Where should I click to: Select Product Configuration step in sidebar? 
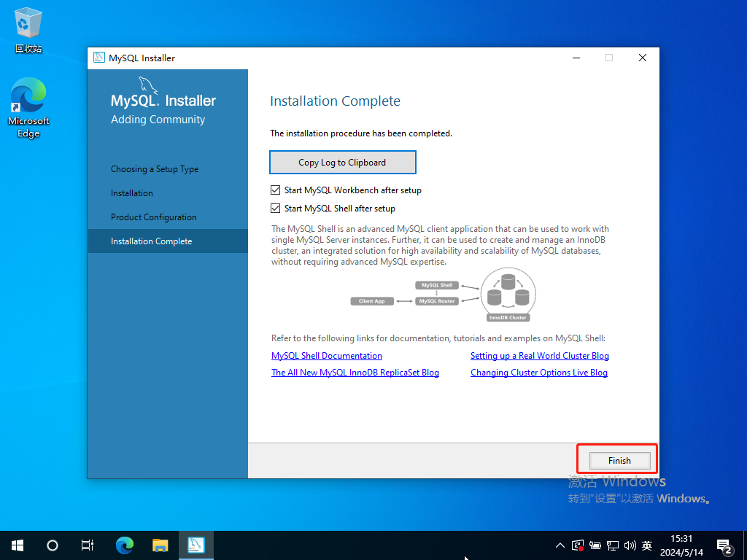[154, 217]
